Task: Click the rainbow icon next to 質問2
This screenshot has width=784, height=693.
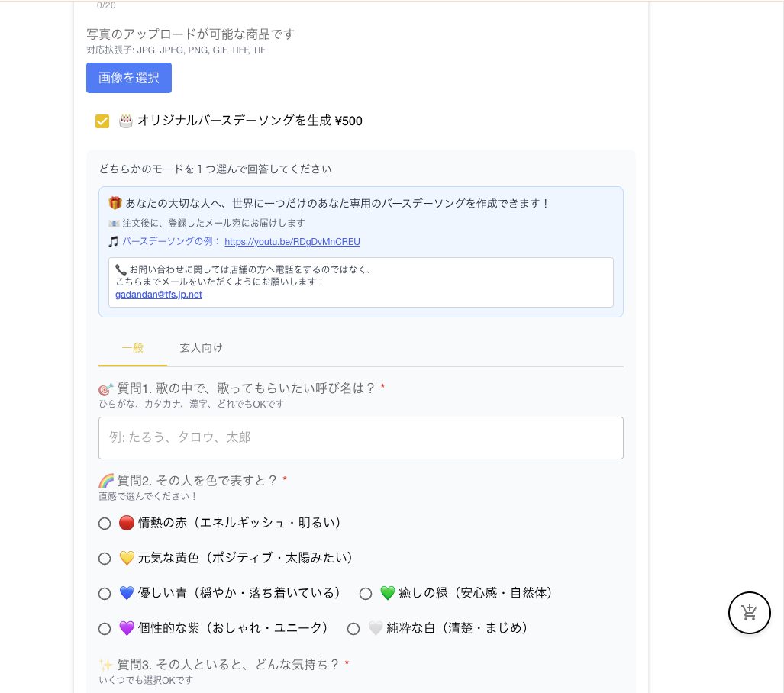Action: (x=106, y=481)
